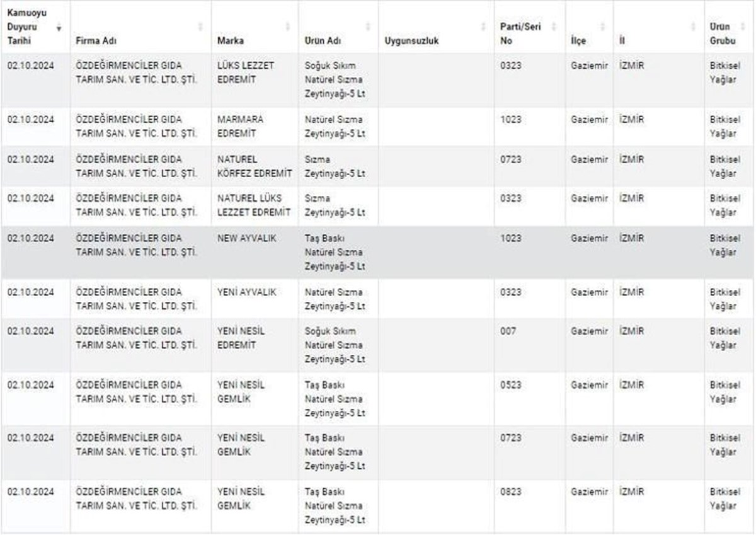Select NATUREL LÜKS LEZZET EDREMİT cell
Image resolution: width=756 pixels, height=535 pixels.
coord(255,205)
